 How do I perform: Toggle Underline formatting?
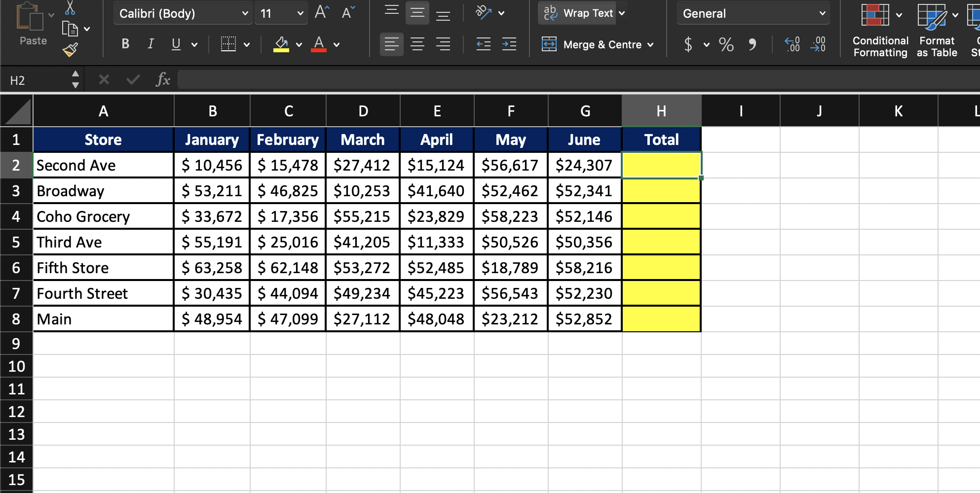point(176,44)
